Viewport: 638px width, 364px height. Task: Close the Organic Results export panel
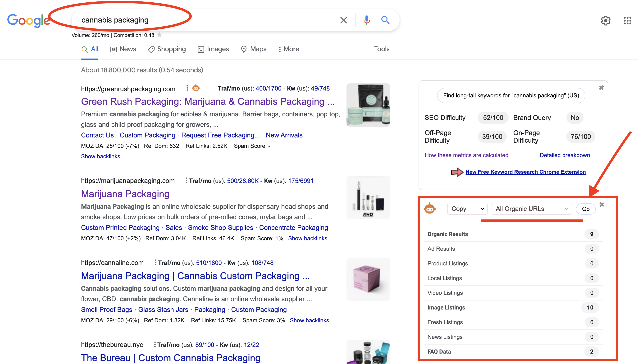point(602,205)
